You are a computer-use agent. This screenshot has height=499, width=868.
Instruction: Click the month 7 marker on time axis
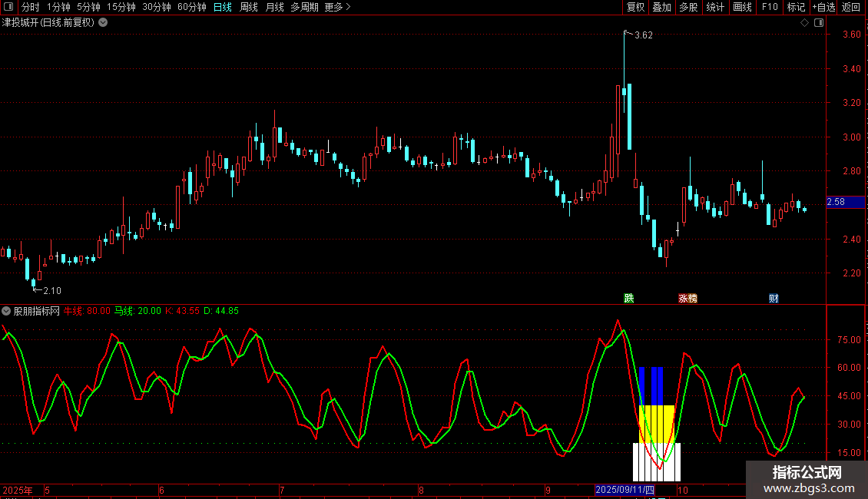point(282,490)
